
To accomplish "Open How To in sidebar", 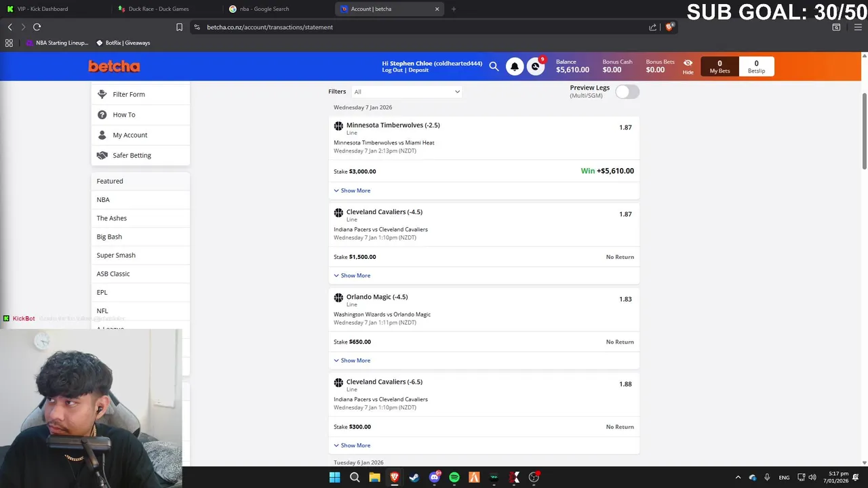I will pos(140,115).
